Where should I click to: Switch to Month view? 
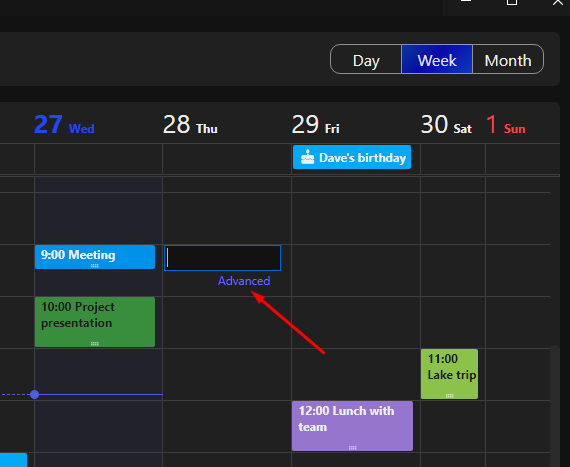tap(508, 59)
